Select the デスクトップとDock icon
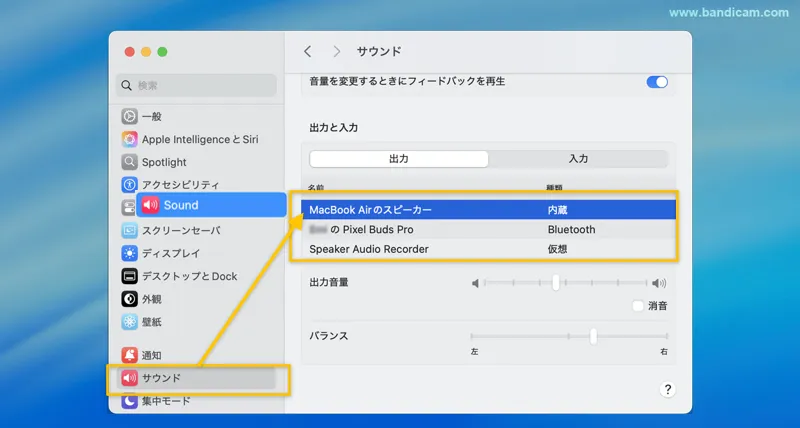The image size is (800, 428). 130,276
